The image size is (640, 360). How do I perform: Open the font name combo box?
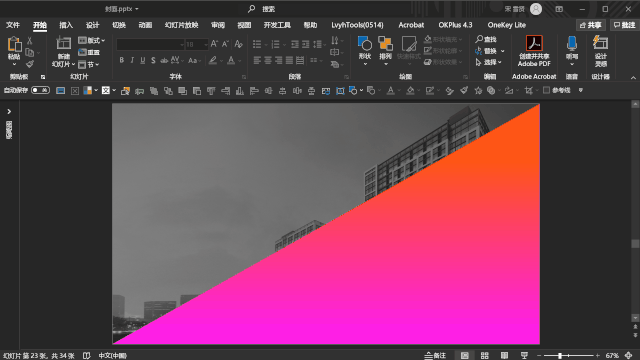pos(150,44)
